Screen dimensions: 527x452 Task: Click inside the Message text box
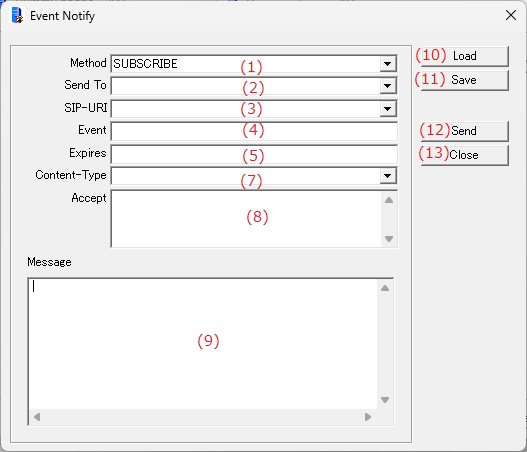[x=203, y=344]
